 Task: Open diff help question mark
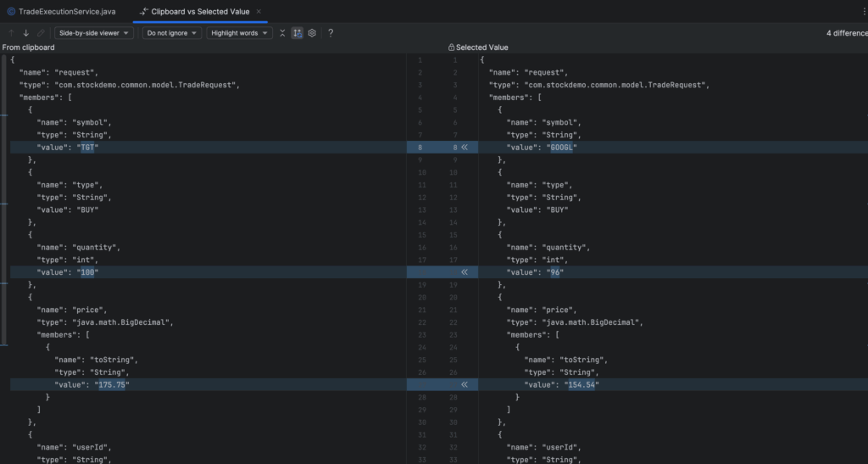[x=331, y=33]
